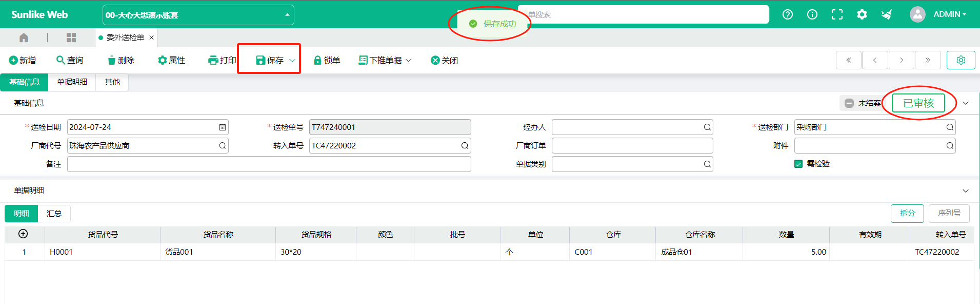The width and height of the screenshot is (980, 304).
Task: Click warehouse cell C001
Action: point(613,252)
